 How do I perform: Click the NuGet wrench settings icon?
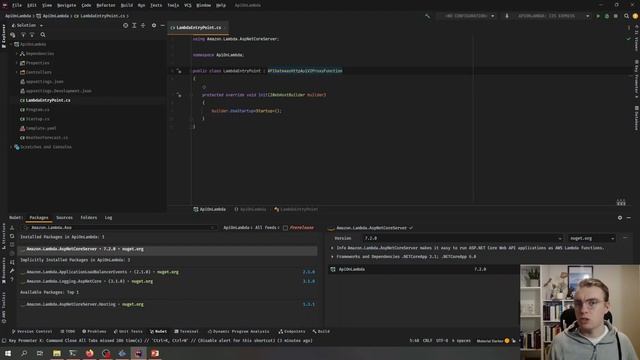click(x=12, y=271)
